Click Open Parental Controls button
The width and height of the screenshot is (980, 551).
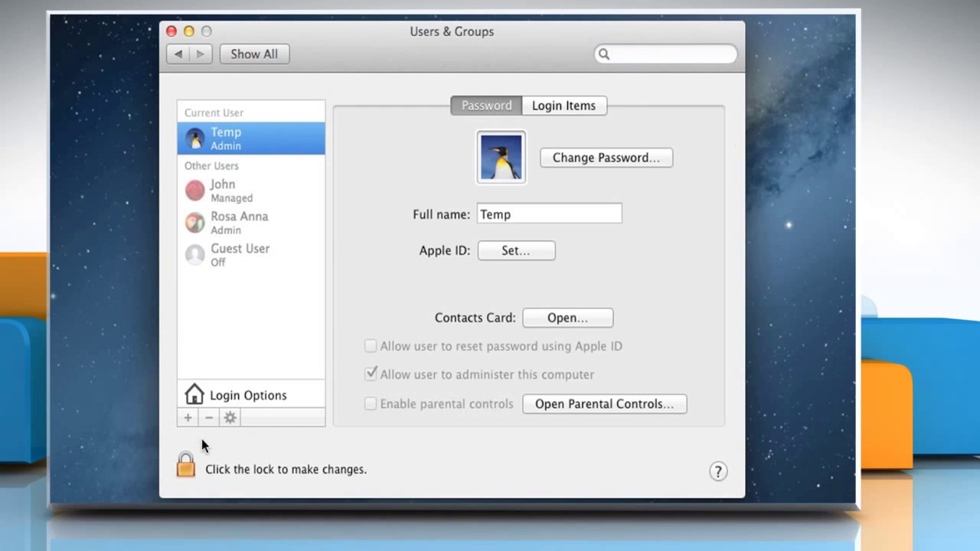pos(605,404)
